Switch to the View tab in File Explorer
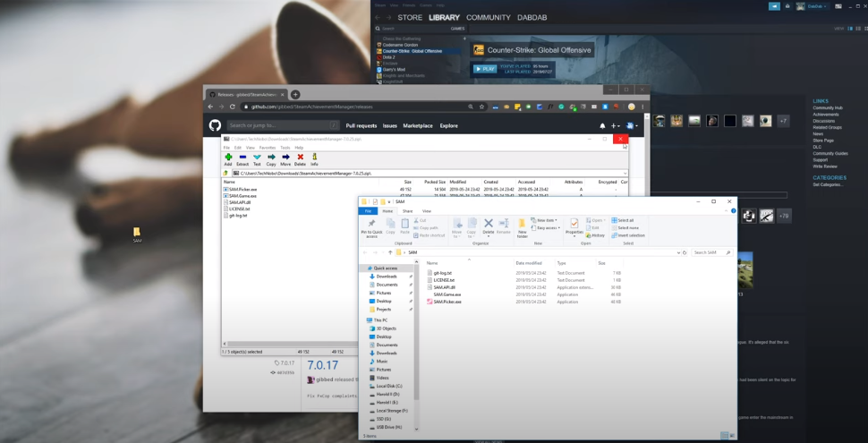The image size is (868, 443). 426,211
